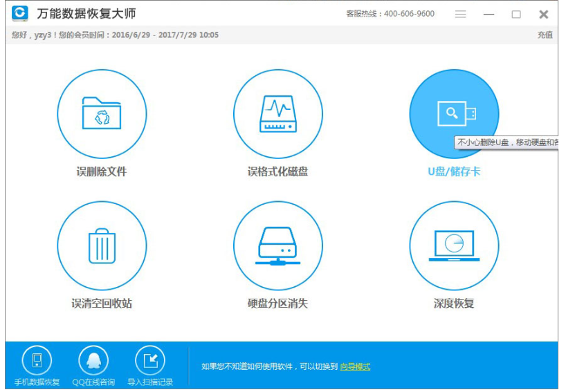Viewport: 566px width, 392px height.
Task: Open 手机数据恢复 phone icon
Action: click(x=37, y=360)
